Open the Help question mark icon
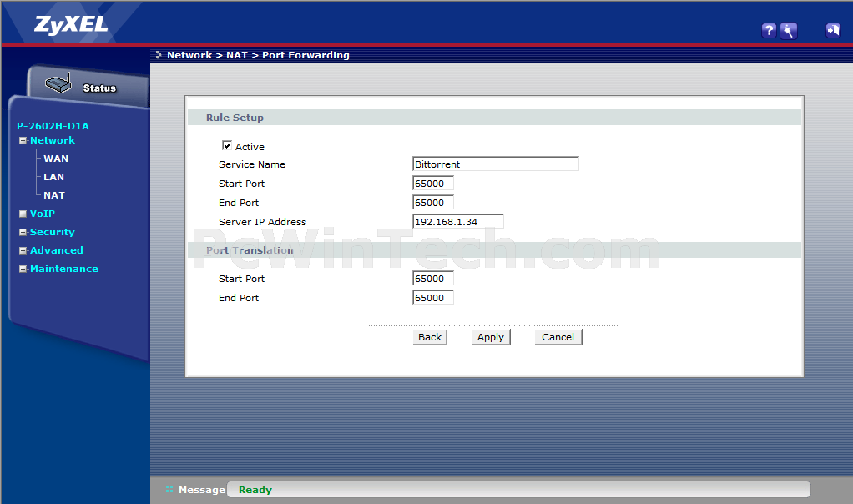 [x=769, y=31]
